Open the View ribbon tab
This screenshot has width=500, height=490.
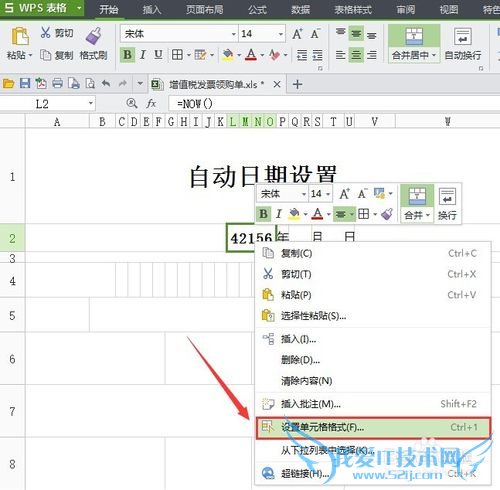[449, 9]
